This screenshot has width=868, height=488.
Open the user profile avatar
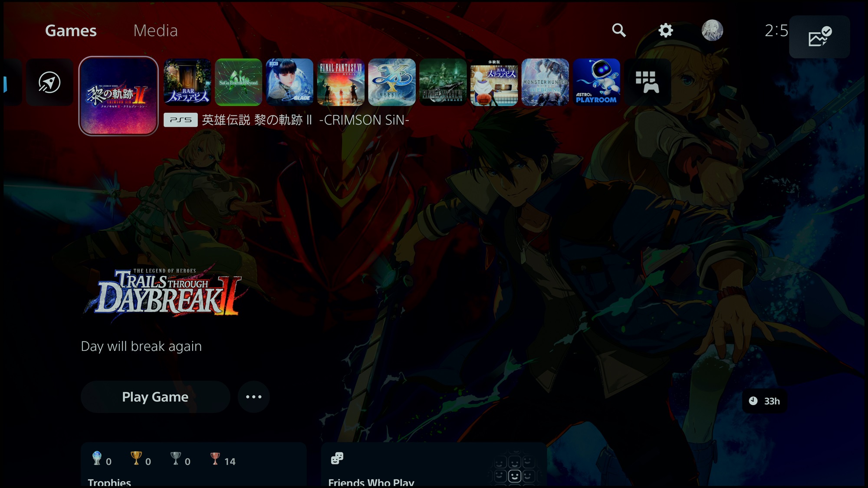(x=712, y=30)
